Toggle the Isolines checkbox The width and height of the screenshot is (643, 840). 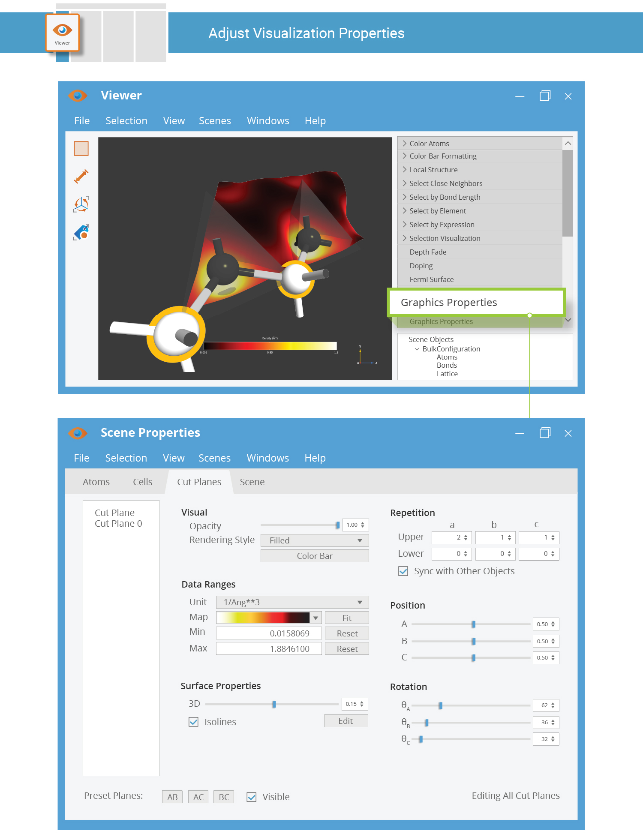coord(193,722)
